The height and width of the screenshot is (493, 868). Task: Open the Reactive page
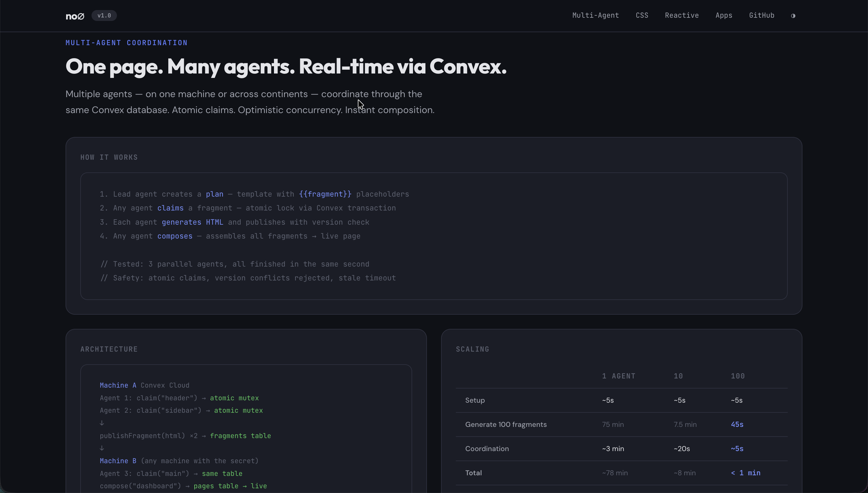click(x=681, y=15)
